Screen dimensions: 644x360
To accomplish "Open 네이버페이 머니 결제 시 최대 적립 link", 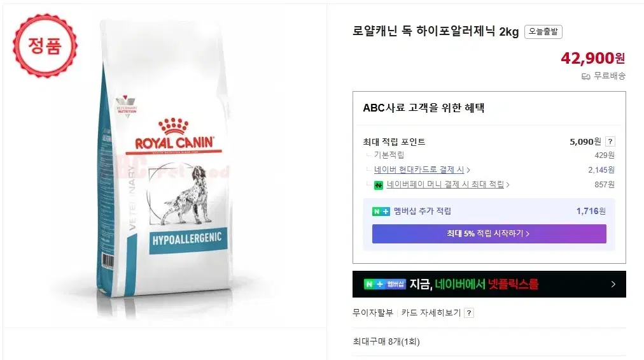I will click(445, 184).
